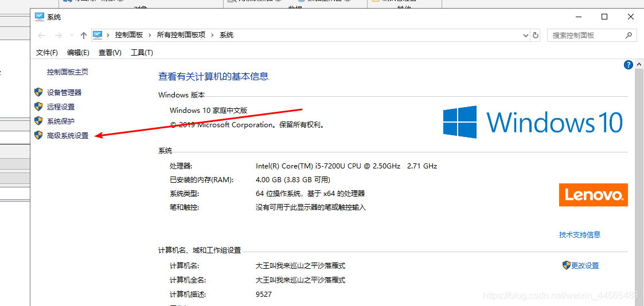Go up one level with the up arrow
The height and width of the screenshot is (306, 644).
tap(84, 36)
